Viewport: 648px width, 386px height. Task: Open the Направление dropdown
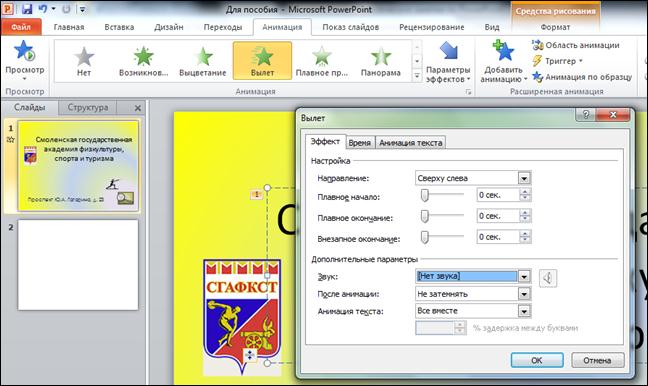524,178
